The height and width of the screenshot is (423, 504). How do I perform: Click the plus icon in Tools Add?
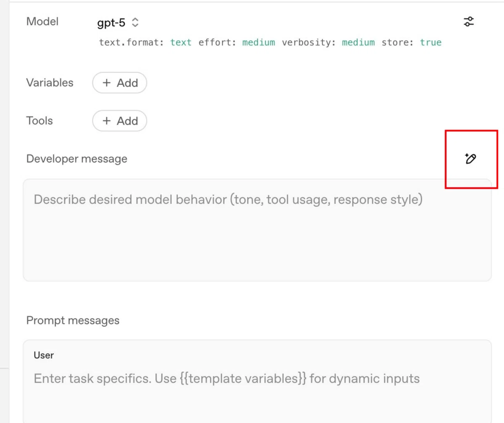pyautogui.click(x=107, y=121)
